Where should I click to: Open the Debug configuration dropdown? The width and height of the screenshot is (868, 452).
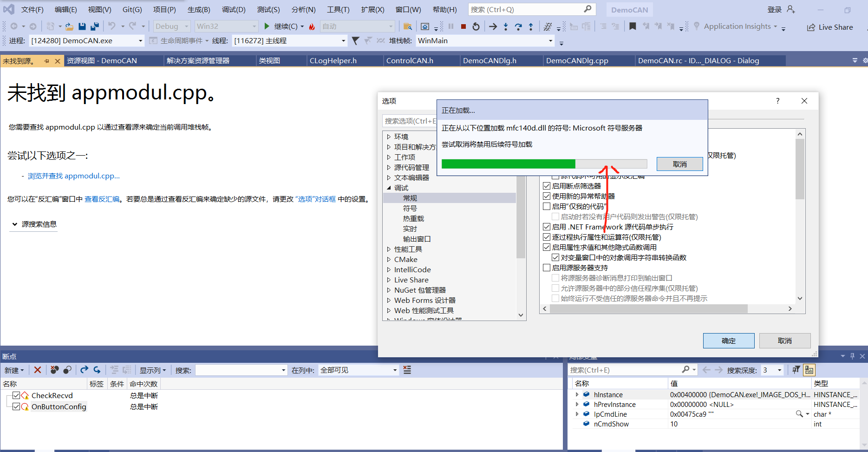[x=171, y=26]
